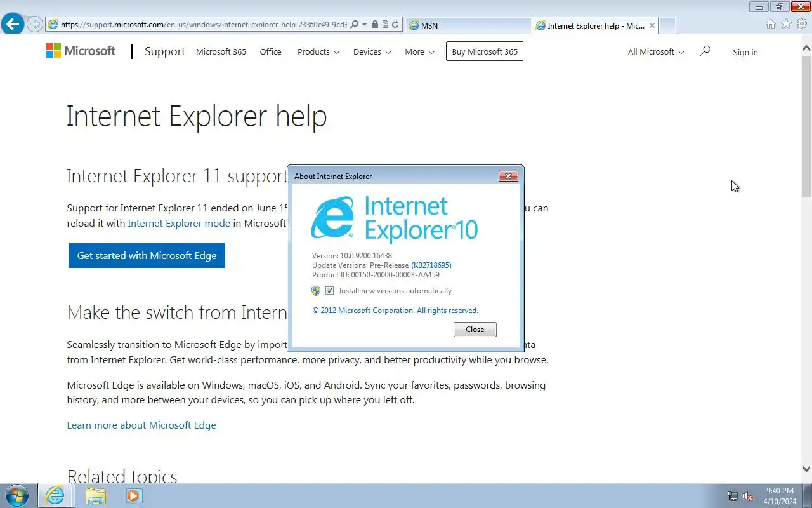Click the Related topics heading
The height and width of the screenshot is (508, 812).
click(122, 476)
